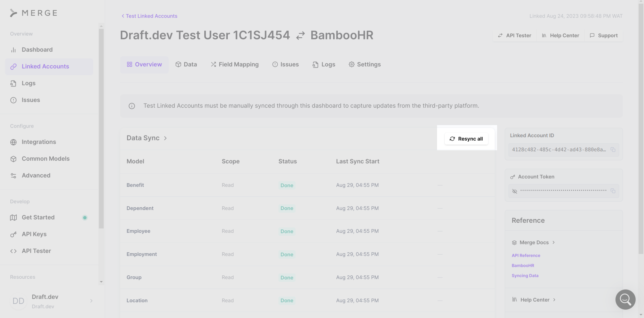Image resolution: width=644 pixels, height=318 pixels.
Task: Launch the API Tester from the sidebar
Action: coord(36,251)
